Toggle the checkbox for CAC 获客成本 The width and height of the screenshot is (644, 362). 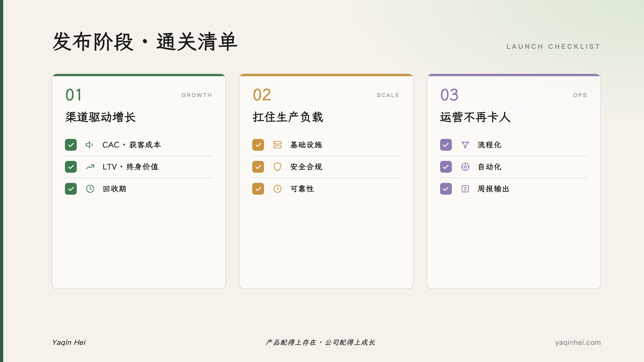pos(71,145)
